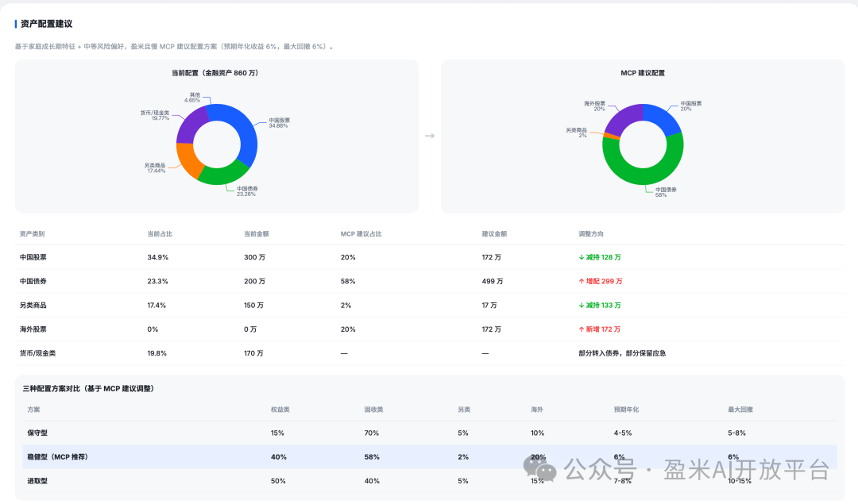Click the 170 万 current amount cell
Image resolution: width=858 pixels, height=504 pixels.
[x=254, y=354]
